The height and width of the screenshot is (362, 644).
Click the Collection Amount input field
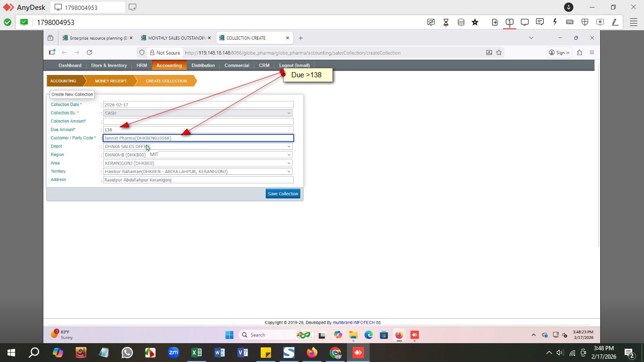(x=198, y=122)
